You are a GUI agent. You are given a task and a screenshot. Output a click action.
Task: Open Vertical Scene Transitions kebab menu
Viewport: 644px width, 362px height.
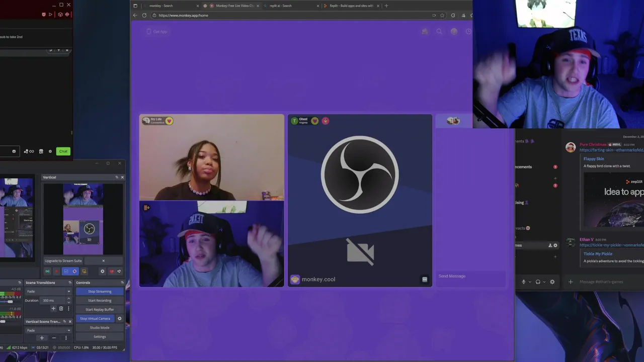[x=66, y=338]
